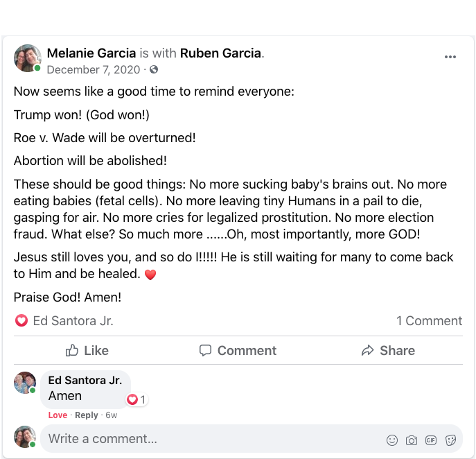Screen dimensions: 476x459
Task: Click Melanie Garcia's post avatar thumbnail
Action: point(27,58)
